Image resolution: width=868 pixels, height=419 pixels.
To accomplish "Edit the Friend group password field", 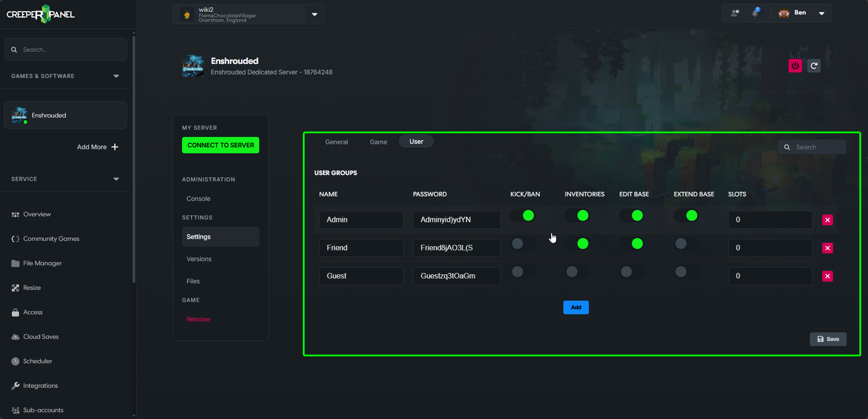I will click(x=457, y=248).
